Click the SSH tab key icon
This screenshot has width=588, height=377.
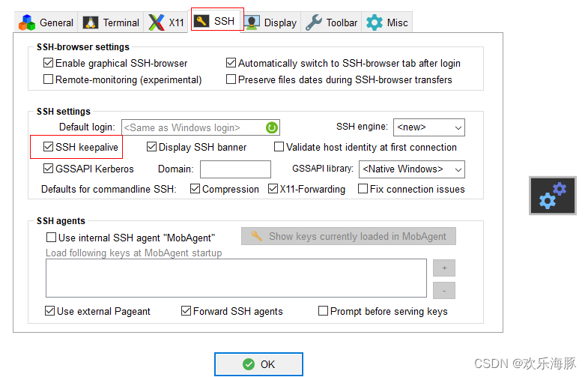coord(201,21)
